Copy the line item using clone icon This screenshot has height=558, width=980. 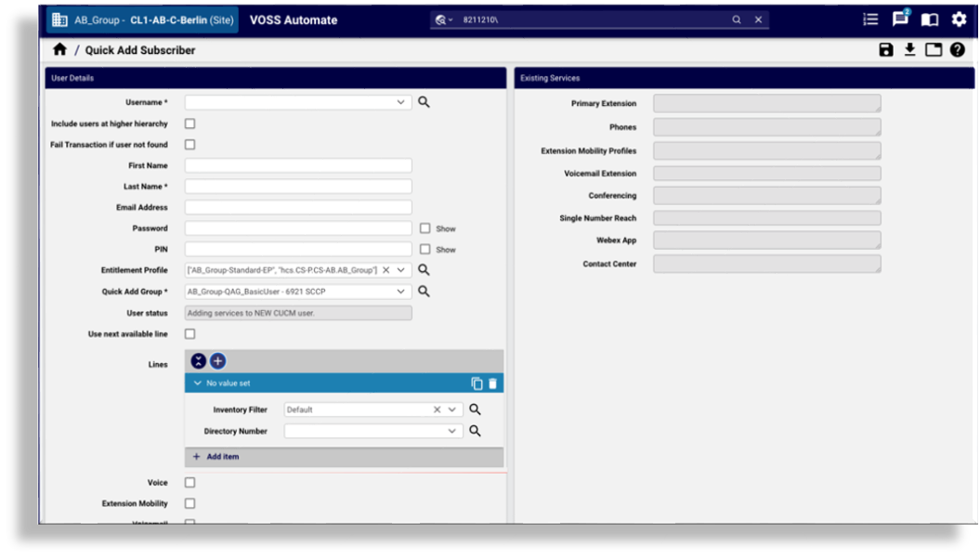click(477, 383)
